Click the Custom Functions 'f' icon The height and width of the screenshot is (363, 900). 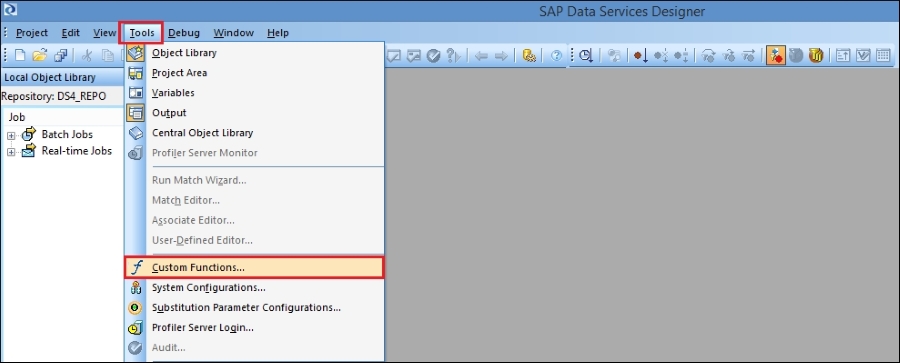(136, 268)
